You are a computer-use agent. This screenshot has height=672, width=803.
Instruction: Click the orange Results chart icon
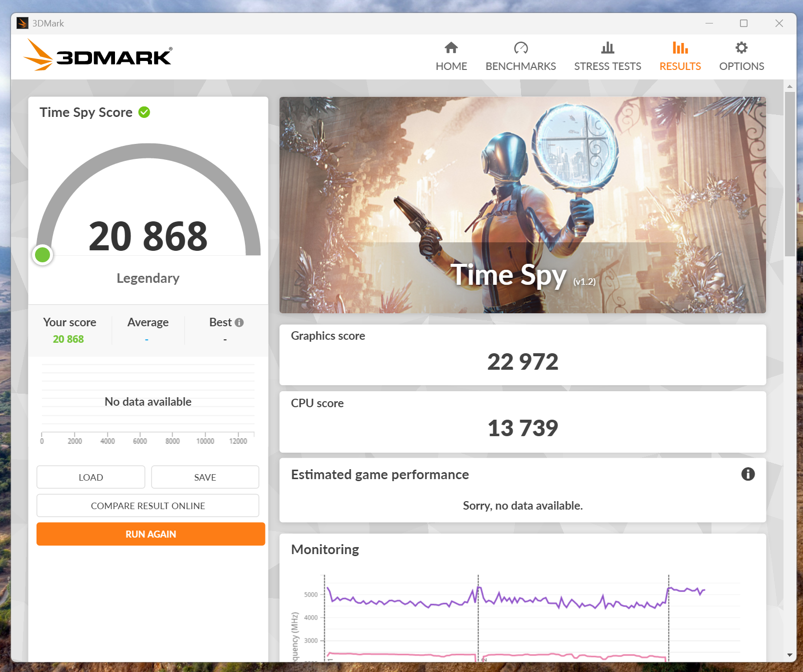click(x=680, y=48)
